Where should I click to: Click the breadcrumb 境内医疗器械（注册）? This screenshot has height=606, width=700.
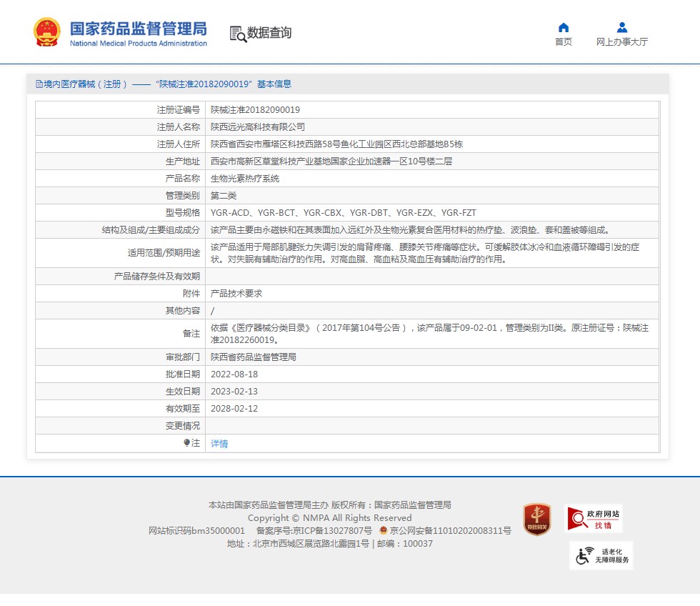click(85, 84)
